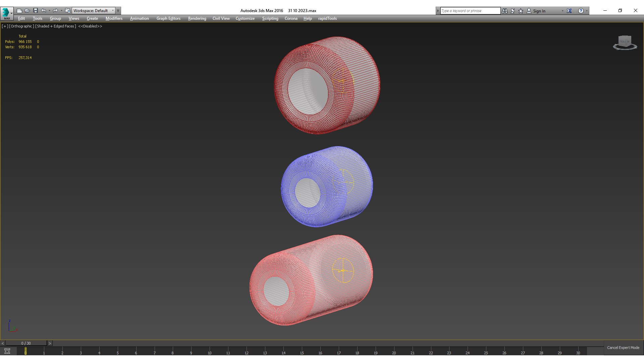The height and width of the screenshot is (362, 644).
Task: Click the Cancel Expert Mode button
Action: [623, 348]
